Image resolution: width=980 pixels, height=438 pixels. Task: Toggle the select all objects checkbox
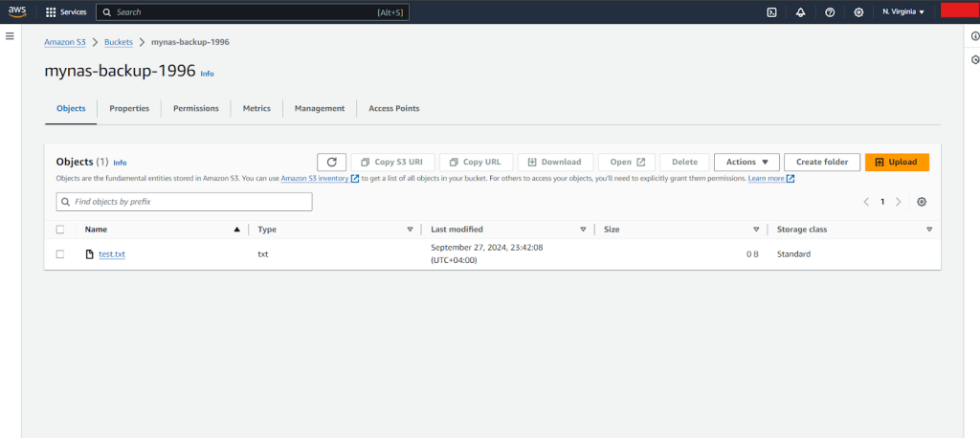[60, 230]
